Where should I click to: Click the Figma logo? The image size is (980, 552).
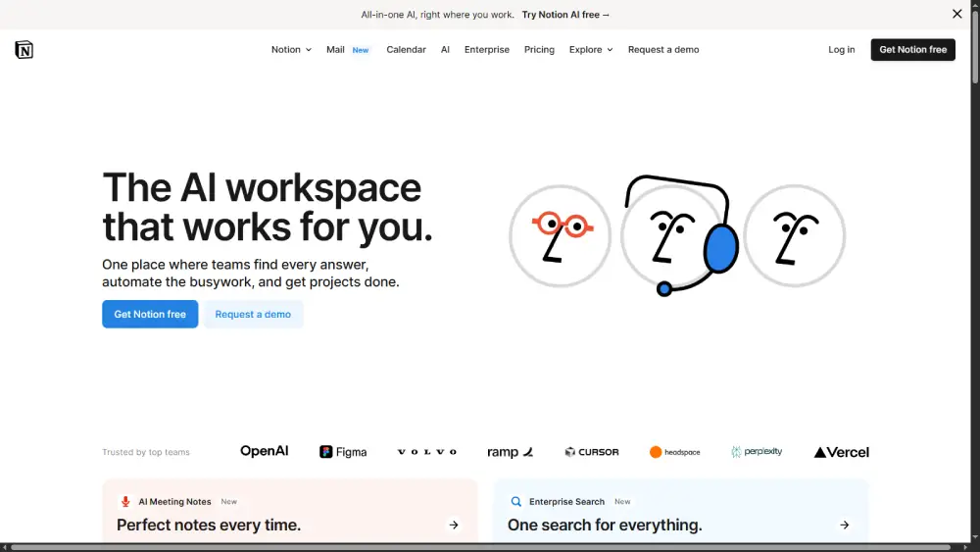(343, 451)
